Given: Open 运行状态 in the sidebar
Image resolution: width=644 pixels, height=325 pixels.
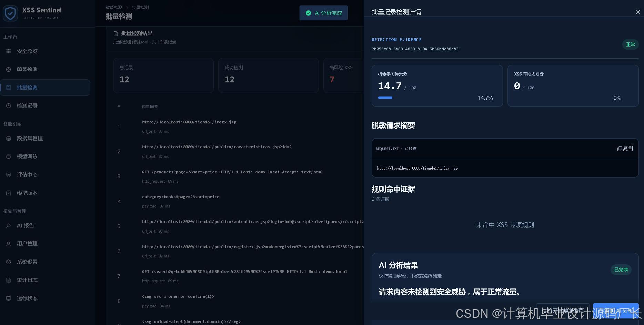Looking at the screenshot, I should 45,298.
